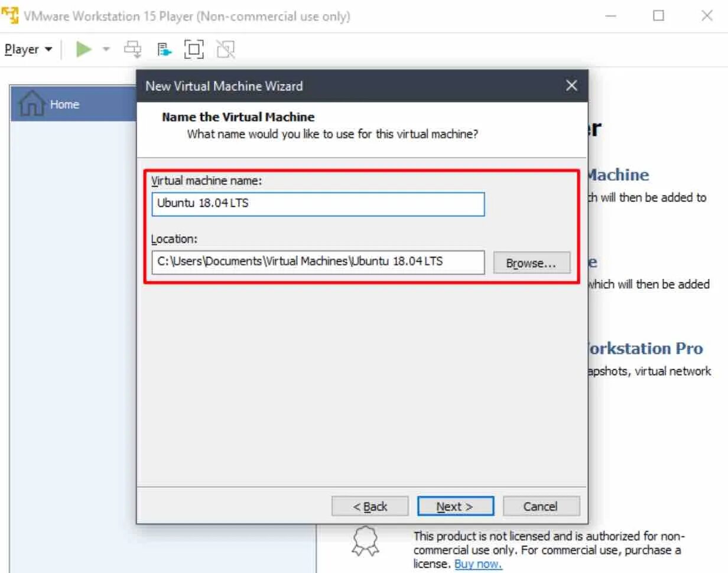Image resolution: width=728 pixels, height=573 pixels.
Task: Expand the power options dropdown arrow
Action: pos(106,50)
